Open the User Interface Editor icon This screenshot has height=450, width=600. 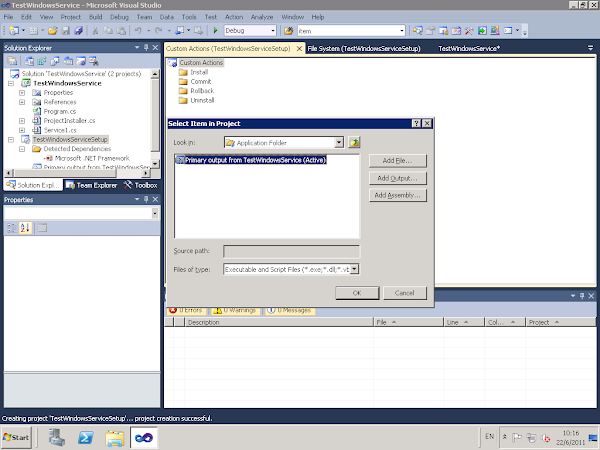[68, 61]
